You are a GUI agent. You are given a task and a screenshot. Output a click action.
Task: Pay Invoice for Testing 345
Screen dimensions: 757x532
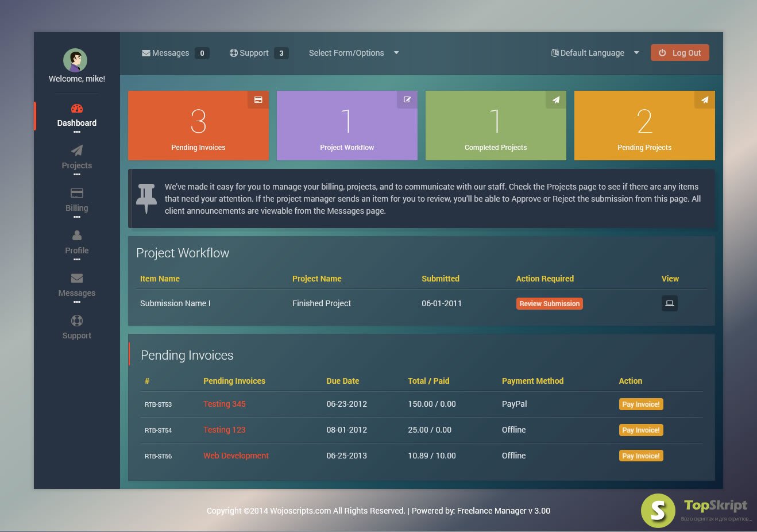pyautogui.click(x=641, y=404)
